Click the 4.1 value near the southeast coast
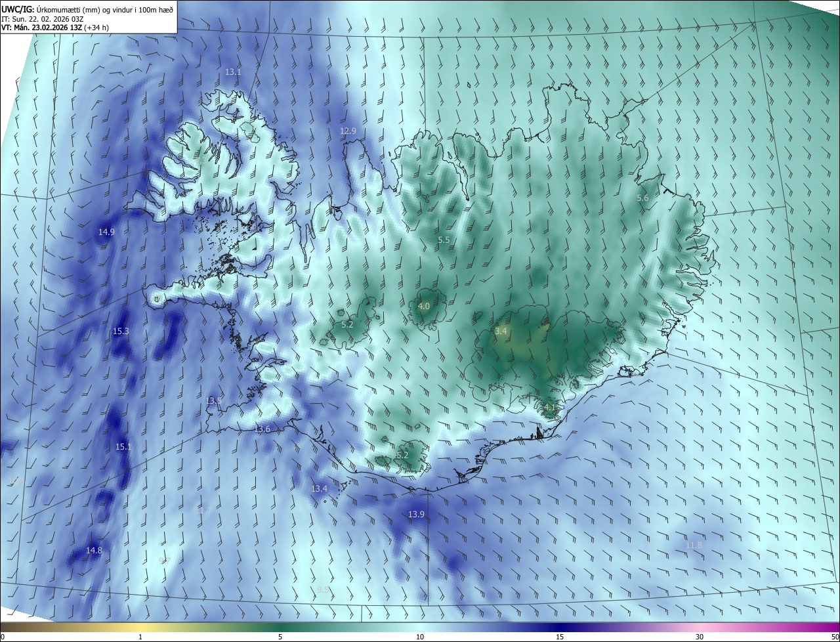The height and width of the screenshot is (642, 840). [550, 408]
